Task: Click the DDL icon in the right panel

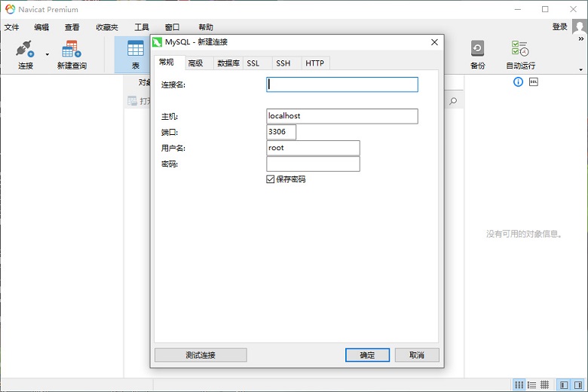Action: (x=534, y=81)
